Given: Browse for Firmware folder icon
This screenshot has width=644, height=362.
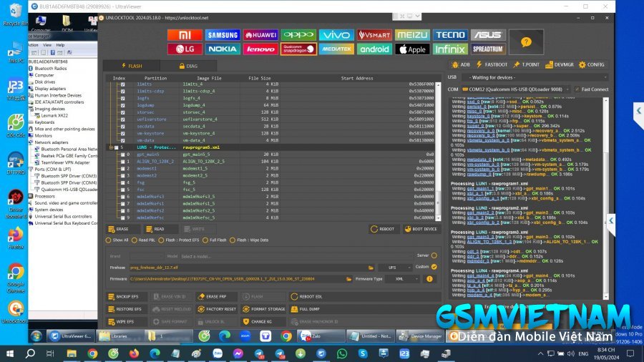Looking at the screenshot, I should click(x=348, y=279).
